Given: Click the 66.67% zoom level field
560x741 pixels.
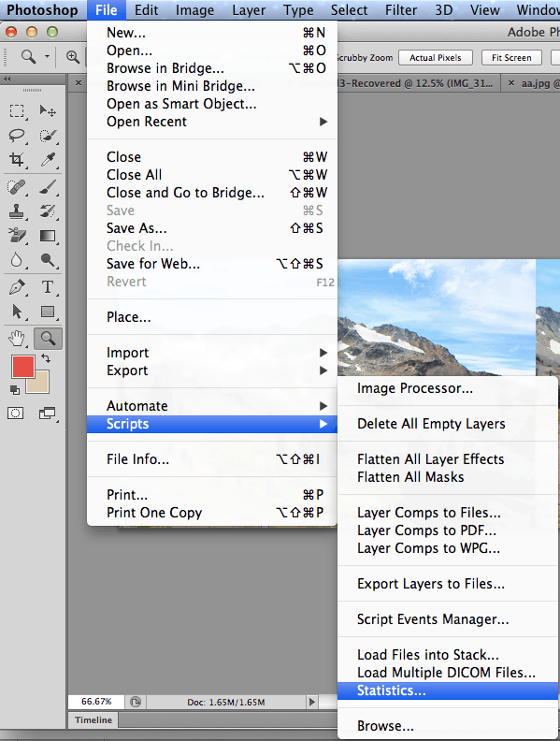Looking at the screenshot, I should click(x=96, y=702).
